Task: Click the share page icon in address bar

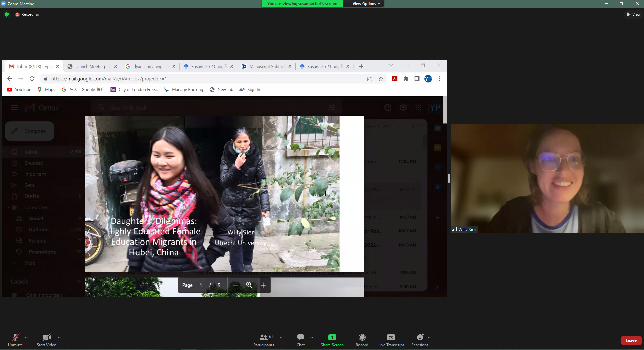Action: tap(370, 79)
